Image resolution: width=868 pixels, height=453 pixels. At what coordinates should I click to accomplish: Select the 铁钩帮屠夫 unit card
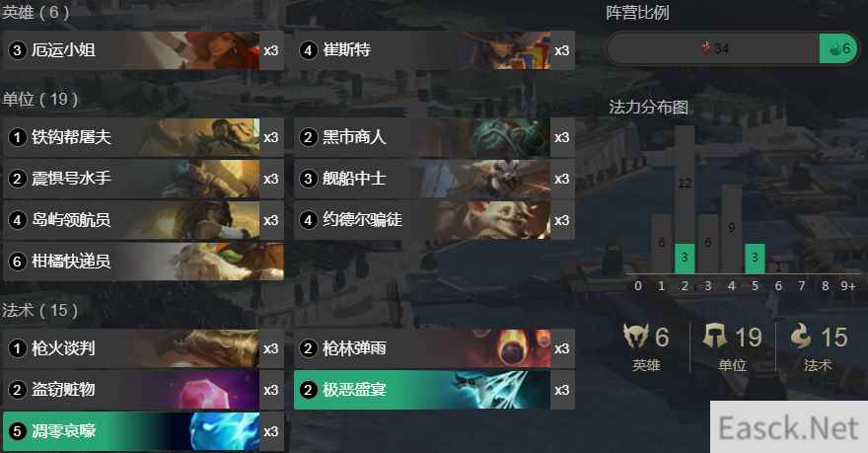(x=143, y=137)
